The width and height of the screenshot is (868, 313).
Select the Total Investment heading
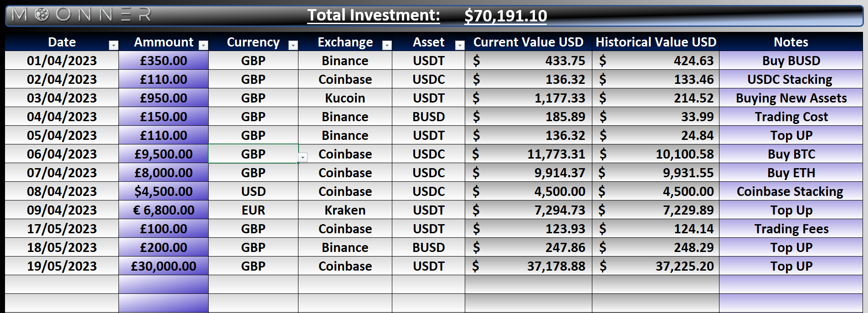373,15
